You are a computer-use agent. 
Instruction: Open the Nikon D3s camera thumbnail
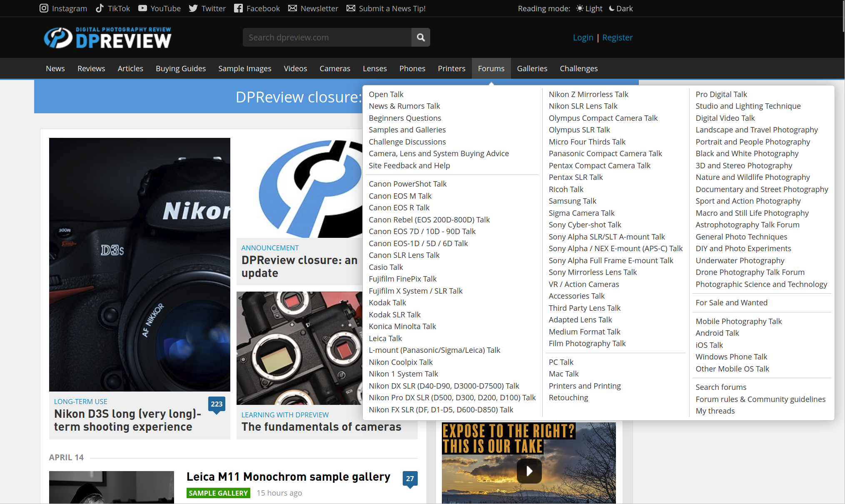click(140, 264)
